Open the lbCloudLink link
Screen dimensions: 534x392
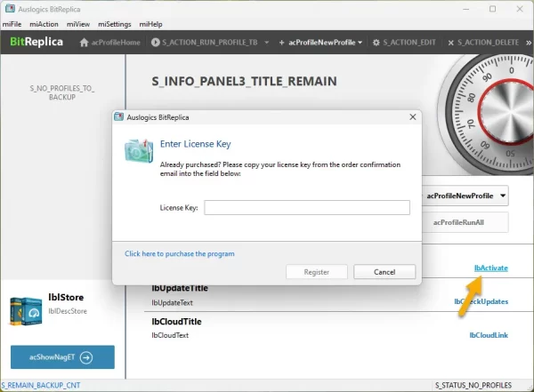(x=489, y=335)
